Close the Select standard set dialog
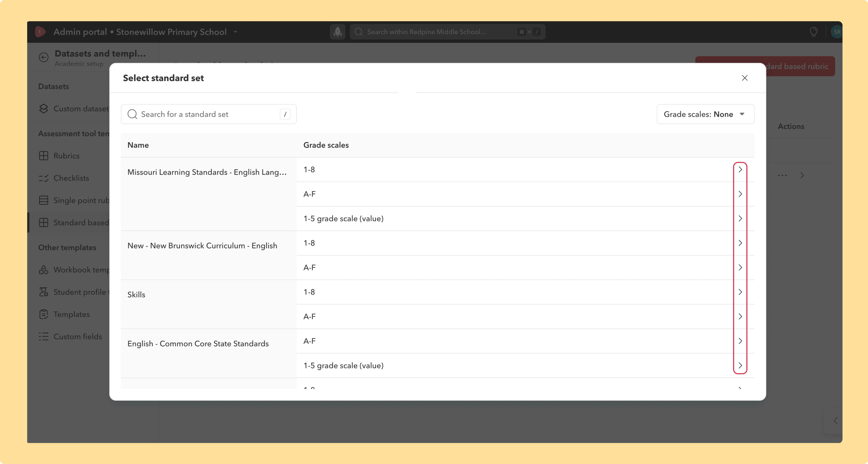 click(x=745, y=78)
